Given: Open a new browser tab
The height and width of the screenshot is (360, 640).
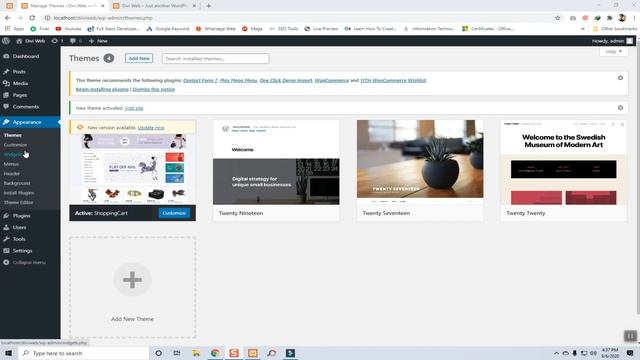Looking at the screenshot, I should (209, 6).
